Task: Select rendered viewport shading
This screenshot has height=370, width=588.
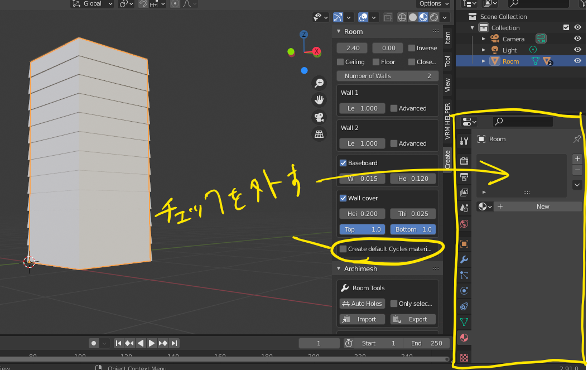Action: click(x=434, y=17)
